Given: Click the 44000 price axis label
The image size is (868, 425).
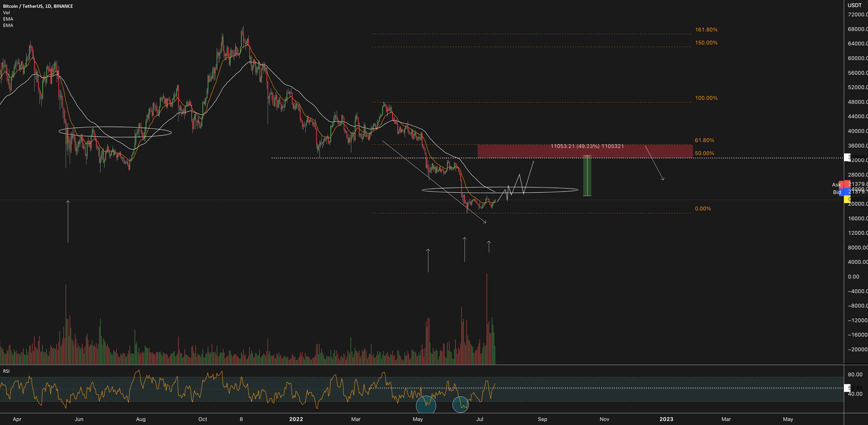Looking at the screenshot, I should tap(858, 117).
